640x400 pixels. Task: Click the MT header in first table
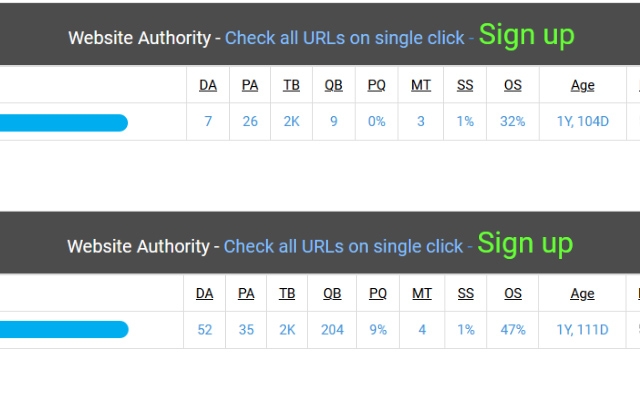coord(421,85)
